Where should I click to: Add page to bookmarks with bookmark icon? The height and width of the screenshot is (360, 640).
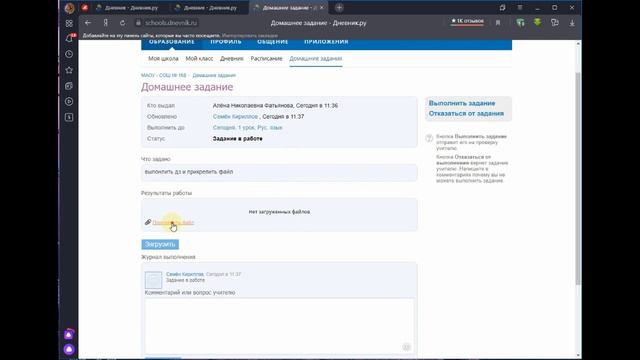pos(498,23)
